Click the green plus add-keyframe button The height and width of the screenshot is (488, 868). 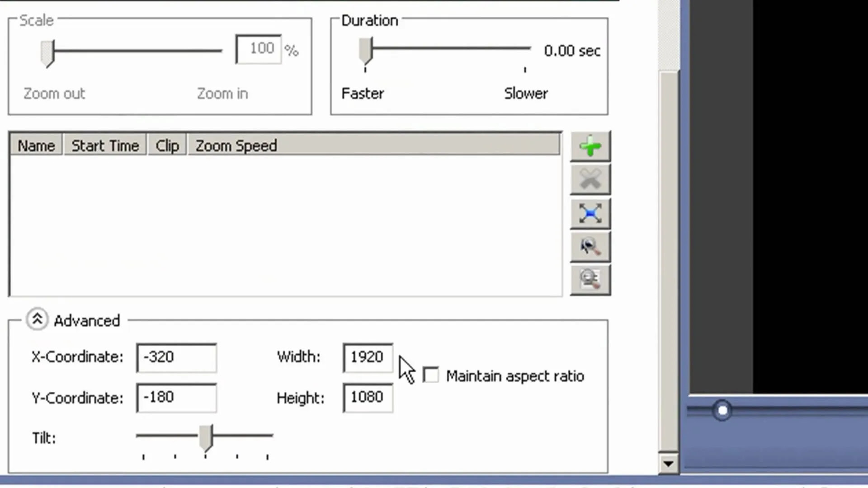(x=590, y=146)
